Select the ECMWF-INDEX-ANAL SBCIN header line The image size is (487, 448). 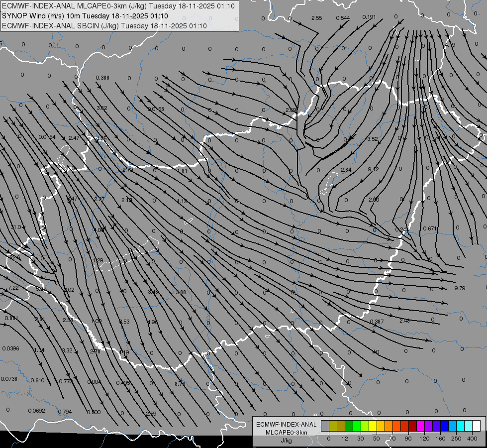click(104, 26)
